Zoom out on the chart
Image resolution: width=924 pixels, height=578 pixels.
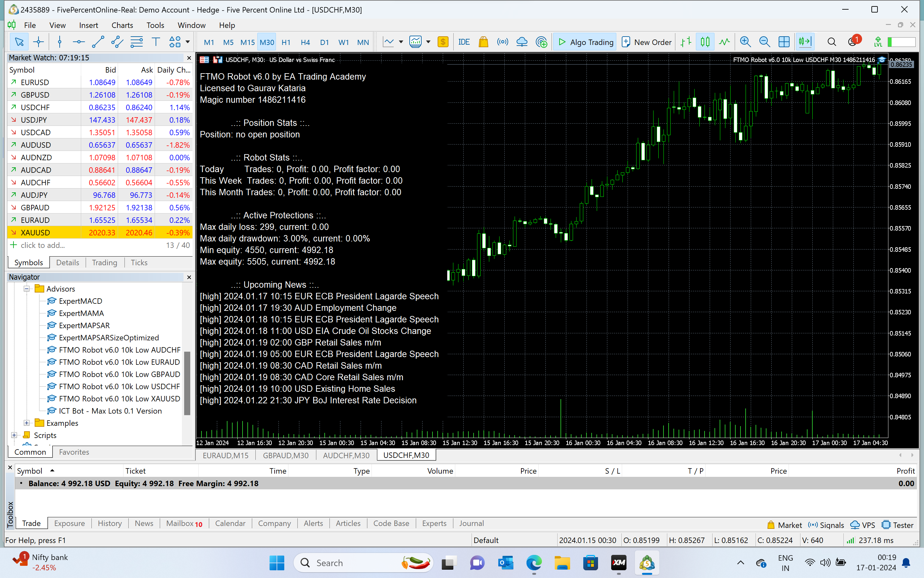pos(765,42)
